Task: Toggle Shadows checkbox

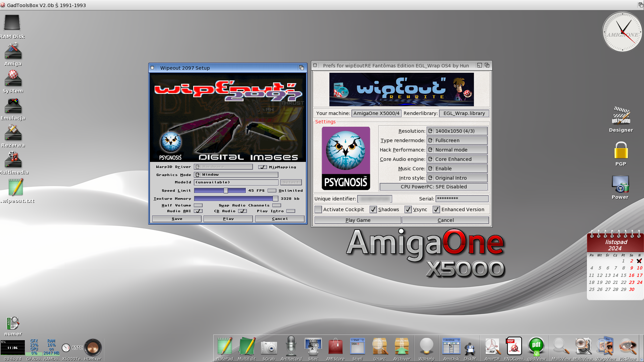Action: click(373, 209)
